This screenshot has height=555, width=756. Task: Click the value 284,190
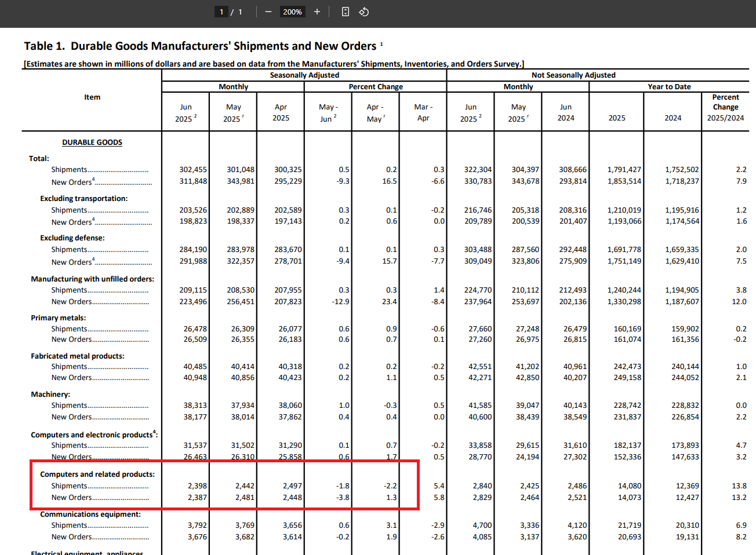coord(193,250)
